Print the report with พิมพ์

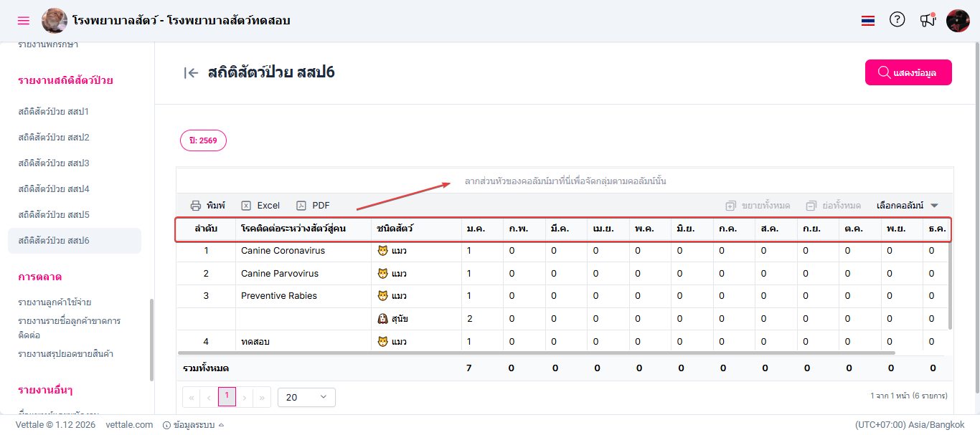[x=207, y=206]
